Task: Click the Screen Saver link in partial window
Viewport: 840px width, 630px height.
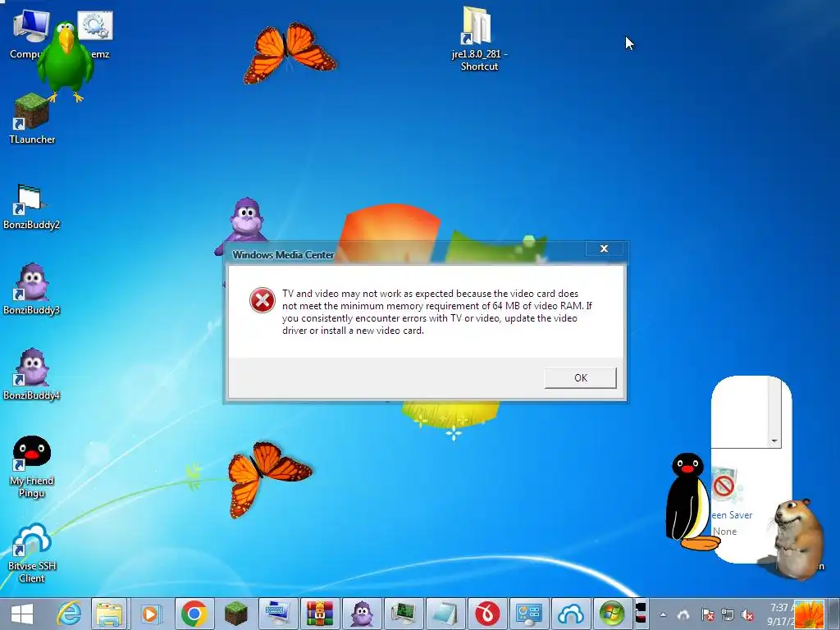Action: pyautogui.click(x=732, y=515)
